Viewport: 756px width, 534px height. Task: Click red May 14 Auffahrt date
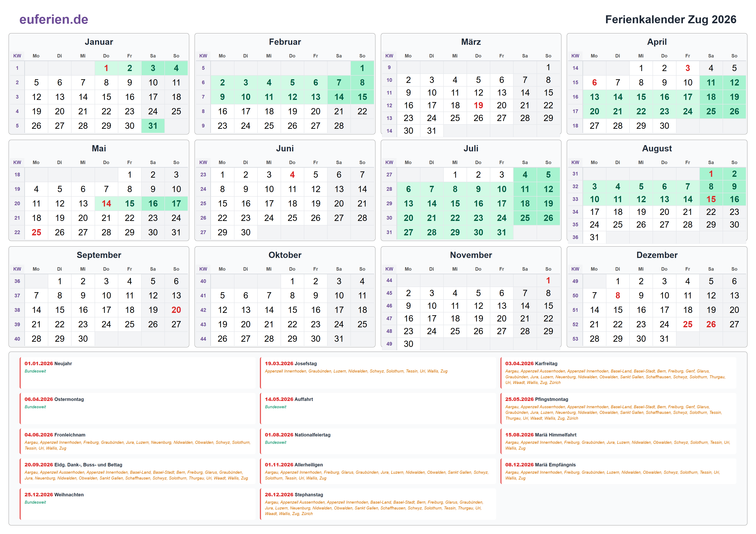point(106,204)
